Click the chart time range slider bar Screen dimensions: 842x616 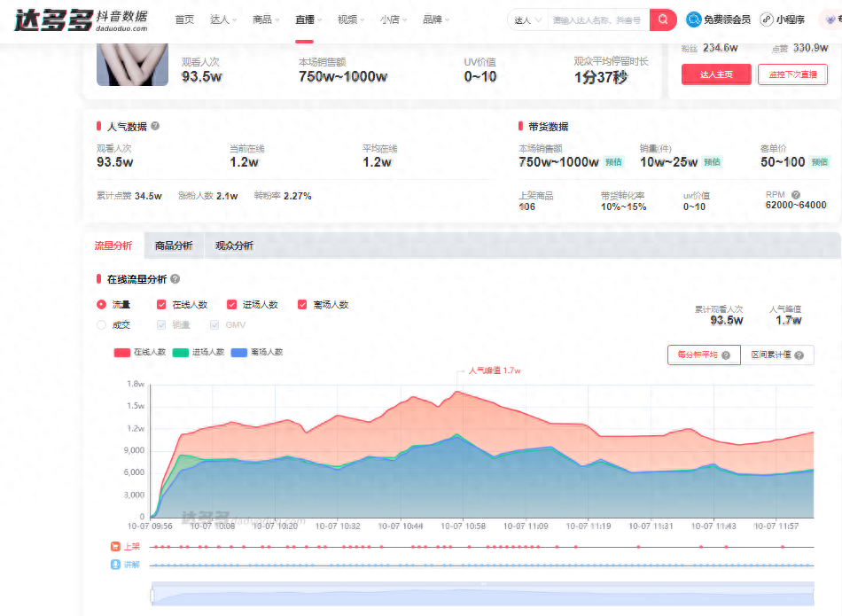tap(483, 595)
